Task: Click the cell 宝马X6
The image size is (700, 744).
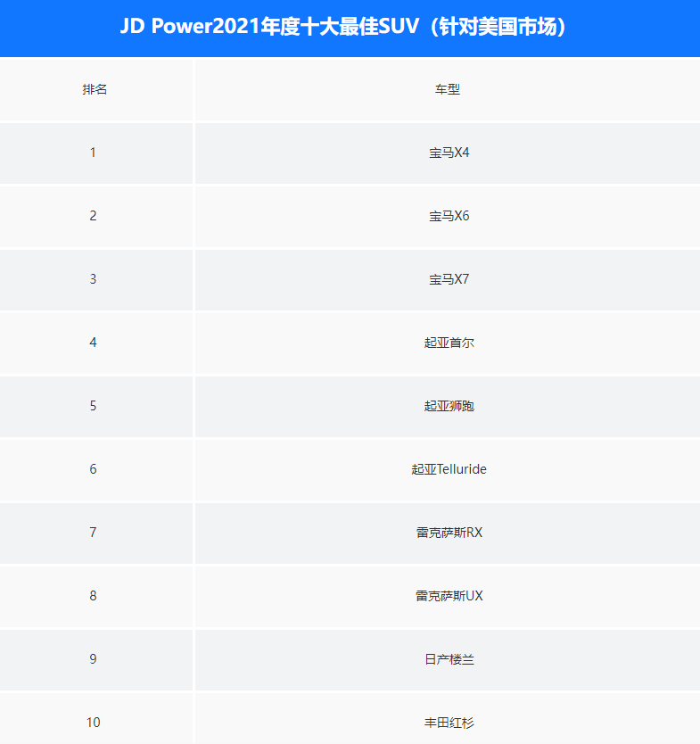Action: click(x=449, y=216)
